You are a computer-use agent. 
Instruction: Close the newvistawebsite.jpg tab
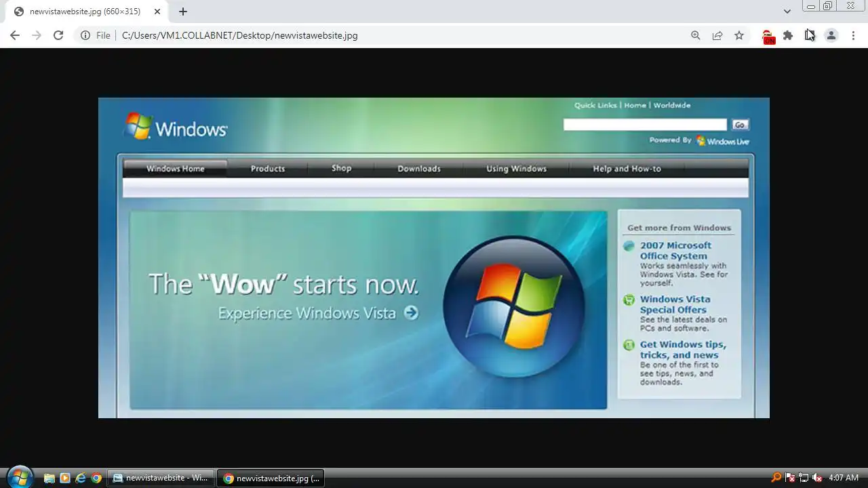click(x=157, y=12)
